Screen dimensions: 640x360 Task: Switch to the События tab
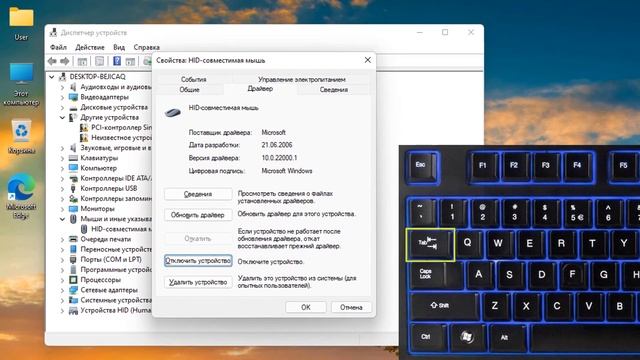(x=193, y=79)
